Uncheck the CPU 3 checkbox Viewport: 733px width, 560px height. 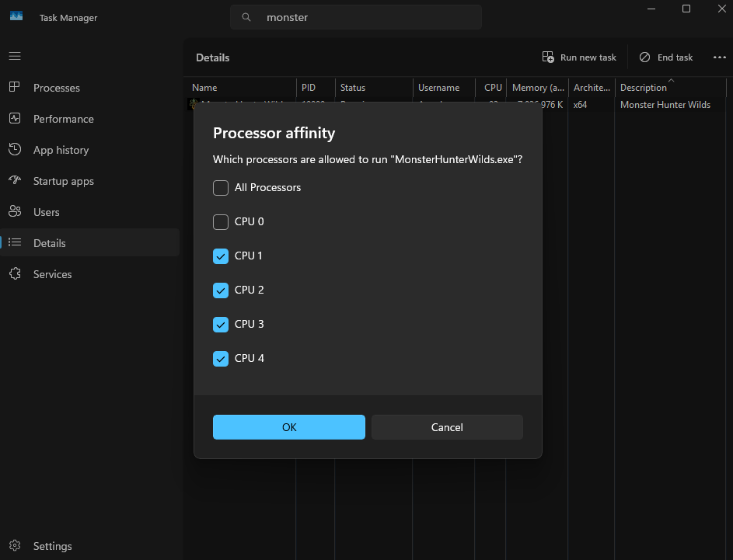point(221,325)
